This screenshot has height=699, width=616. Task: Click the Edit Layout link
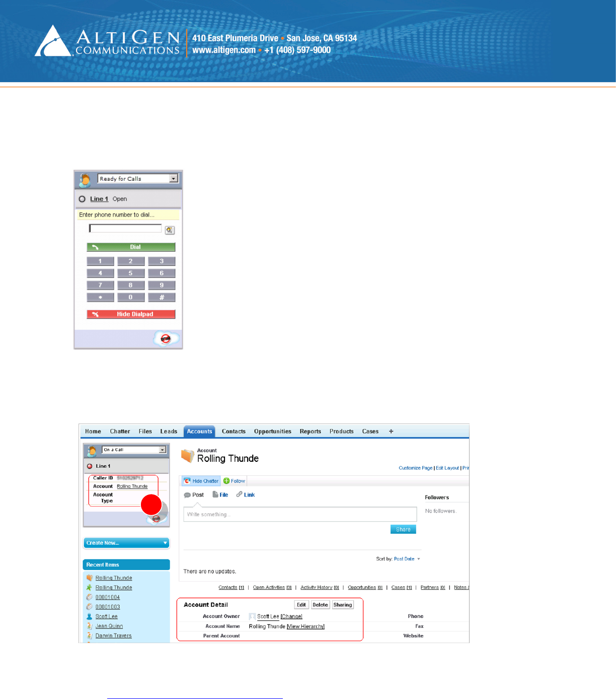447,468
